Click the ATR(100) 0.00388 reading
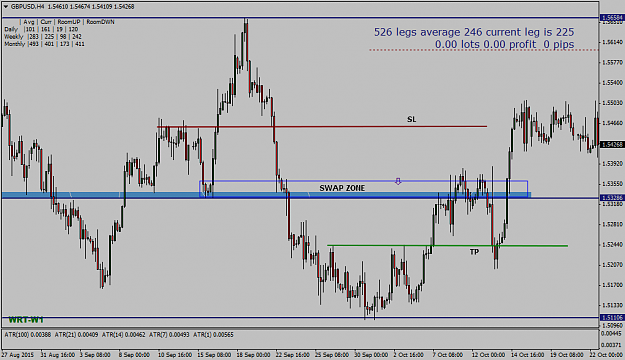The width and height of the screenshot is (625, 360). [x=28, y=335]
